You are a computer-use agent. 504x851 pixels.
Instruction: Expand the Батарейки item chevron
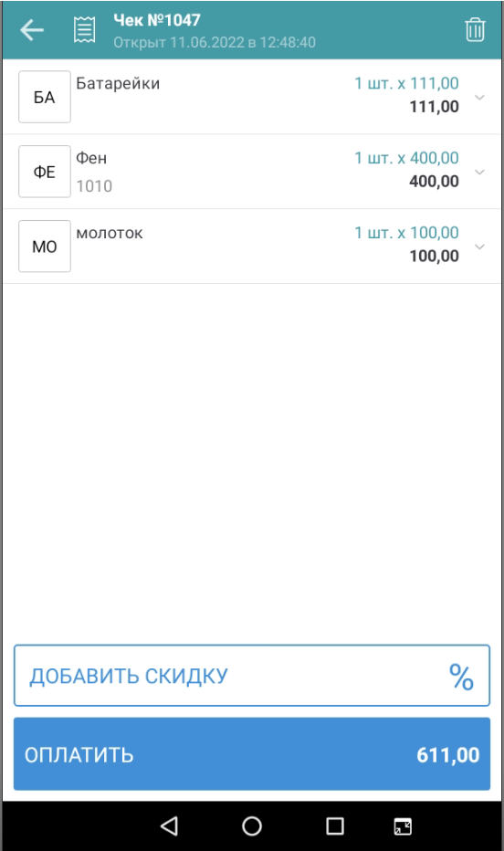click(x=479, y=97)
